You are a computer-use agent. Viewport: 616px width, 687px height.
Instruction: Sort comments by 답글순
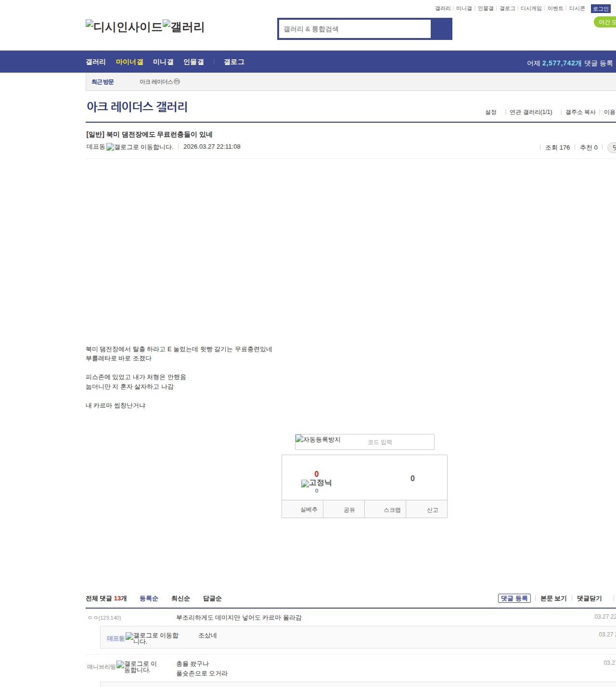[214, 598]
